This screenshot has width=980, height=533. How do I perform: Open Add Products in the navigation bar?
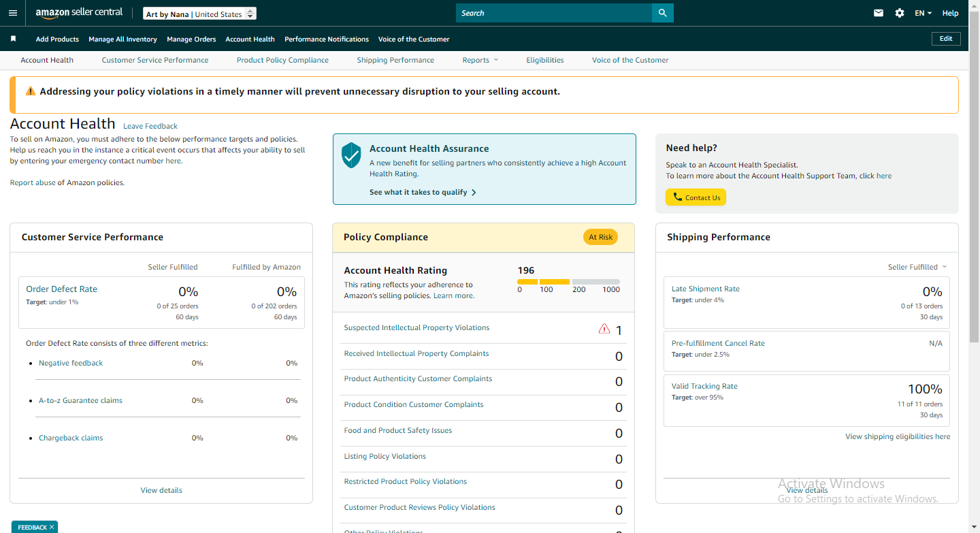pos(57,39)
